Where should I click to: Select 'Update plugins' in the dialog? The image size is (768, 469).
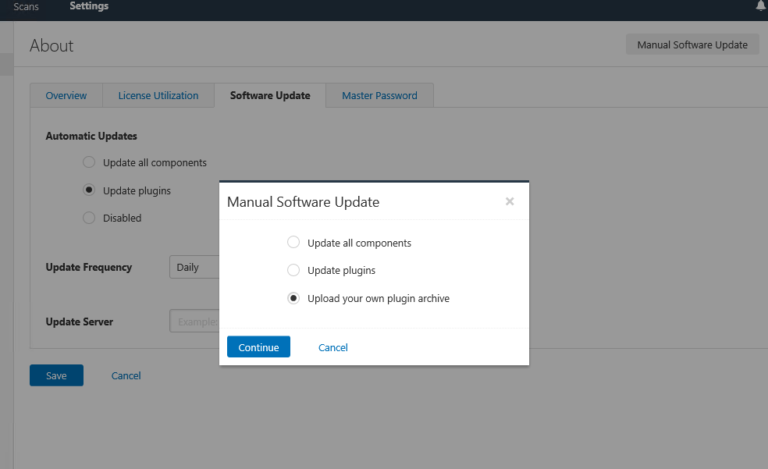click(293, 270)
